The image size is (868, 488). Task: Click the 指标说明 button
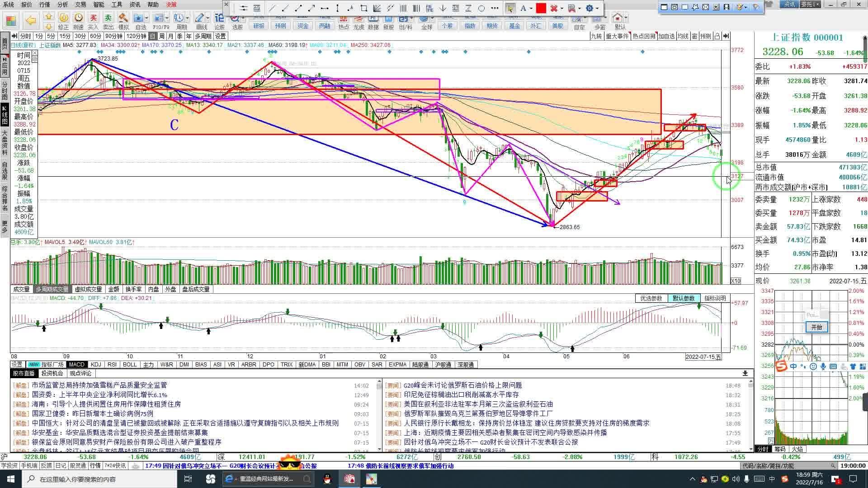click(x=714, y=298)
